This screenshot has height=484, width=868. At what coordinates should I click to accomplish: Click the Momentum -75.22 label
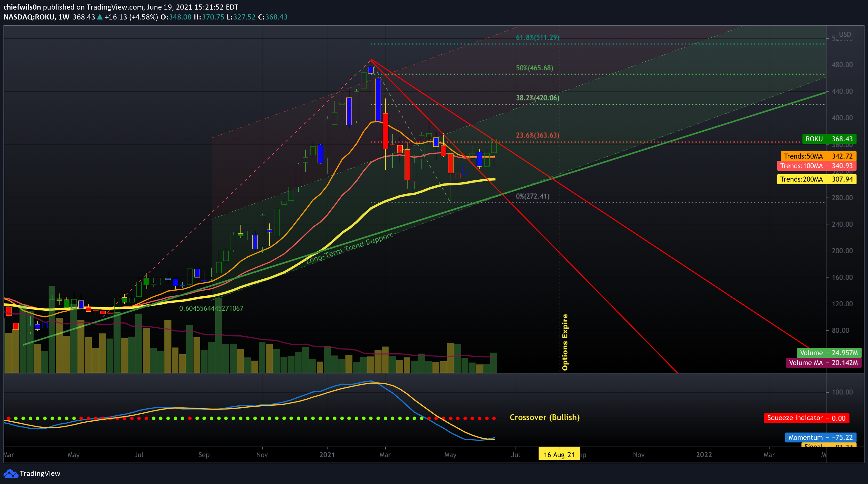(x=820, y=437)
